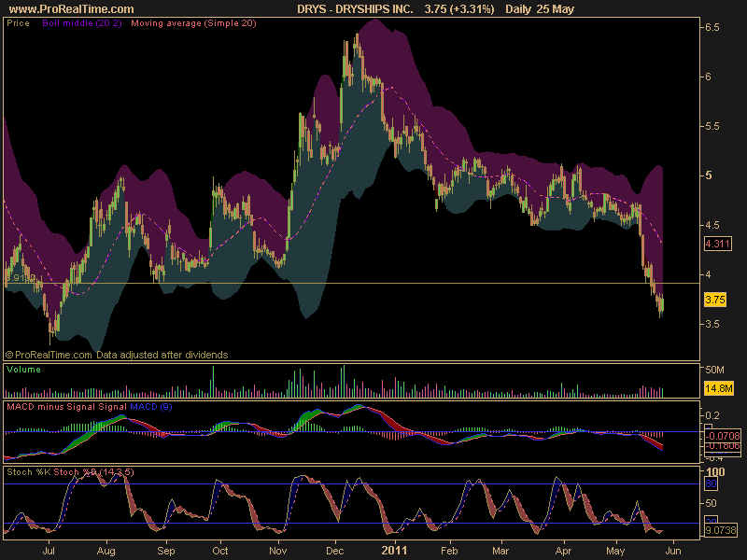This screenshot has height=560, width=747.
Task: Select the MACD minus Signal legend label
Action: (51, 407)
